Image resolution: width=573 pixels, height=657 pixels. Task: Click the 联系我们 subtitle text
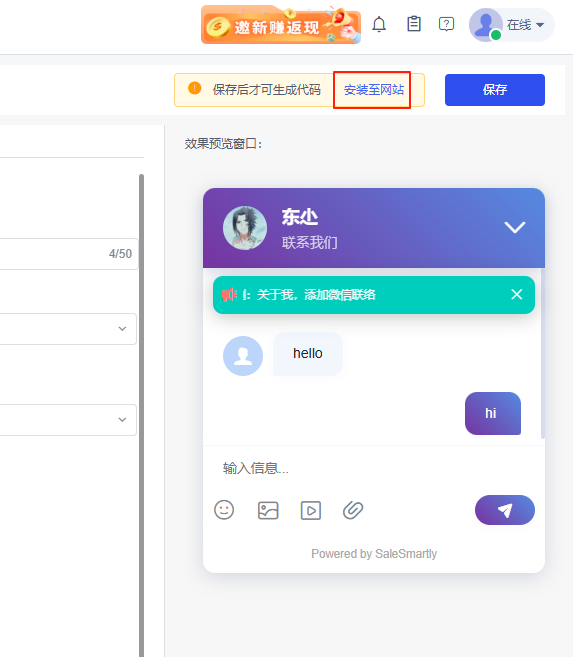(310, 242)
